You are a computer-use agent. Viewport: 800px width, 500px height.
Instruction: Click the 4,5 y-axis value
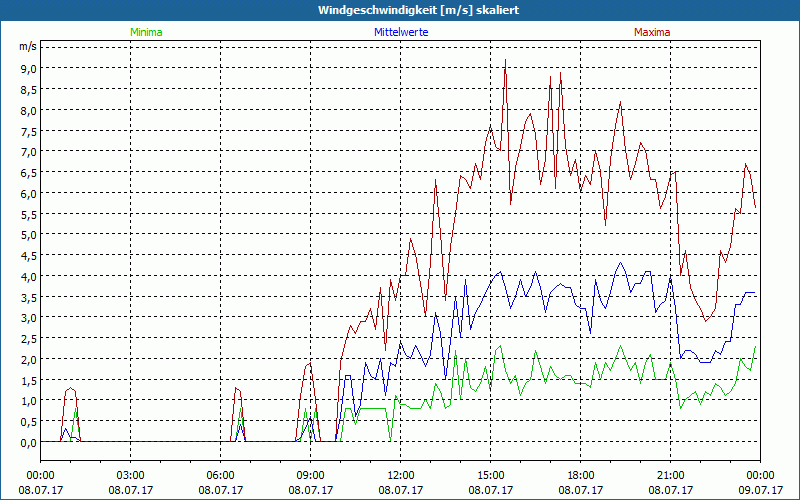click(x=29, y=256)
